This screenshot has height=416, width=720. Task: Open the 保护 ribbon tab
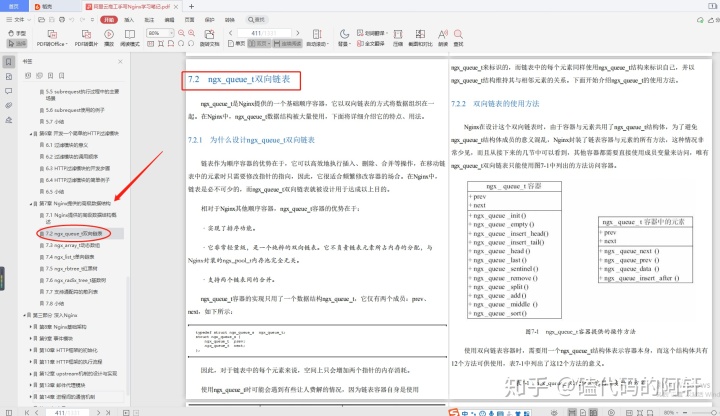point(209,20)
